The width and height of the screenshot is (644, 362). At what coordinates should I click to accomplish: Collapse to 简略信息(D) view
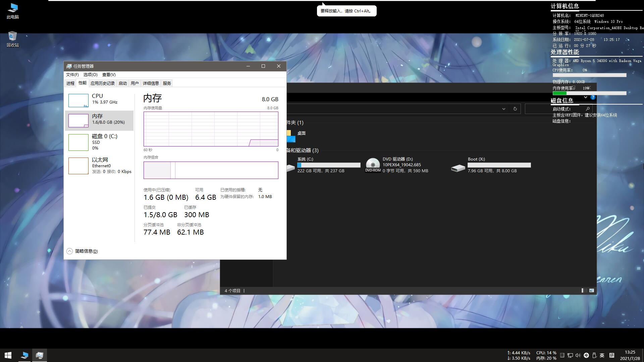coord(87,251)
